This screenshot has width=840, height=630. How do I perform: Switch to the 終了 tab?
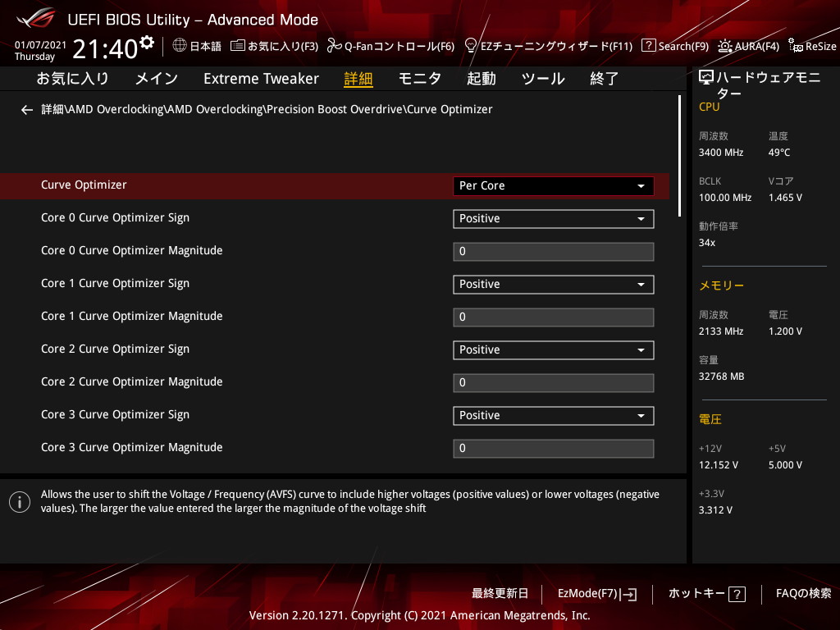tap(605, 79)
